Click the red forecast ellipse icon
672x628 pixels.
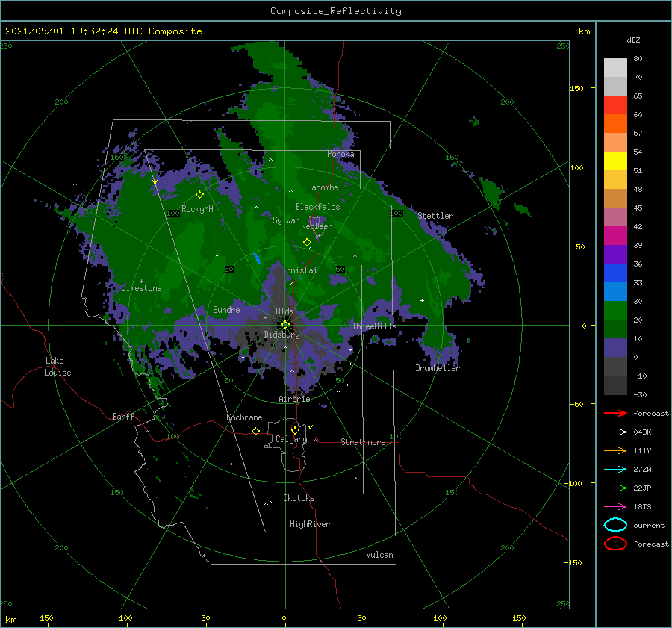(615, 544)
